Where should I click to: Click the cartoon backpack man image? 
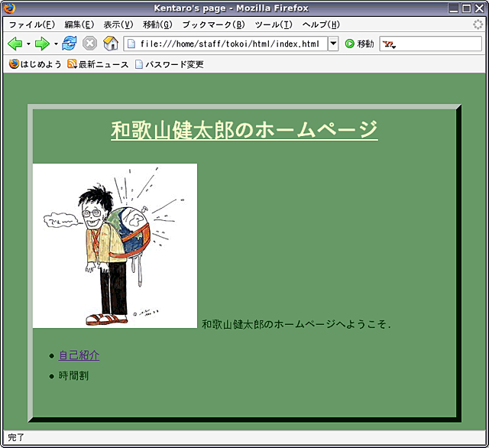click(x=115, y=245)
